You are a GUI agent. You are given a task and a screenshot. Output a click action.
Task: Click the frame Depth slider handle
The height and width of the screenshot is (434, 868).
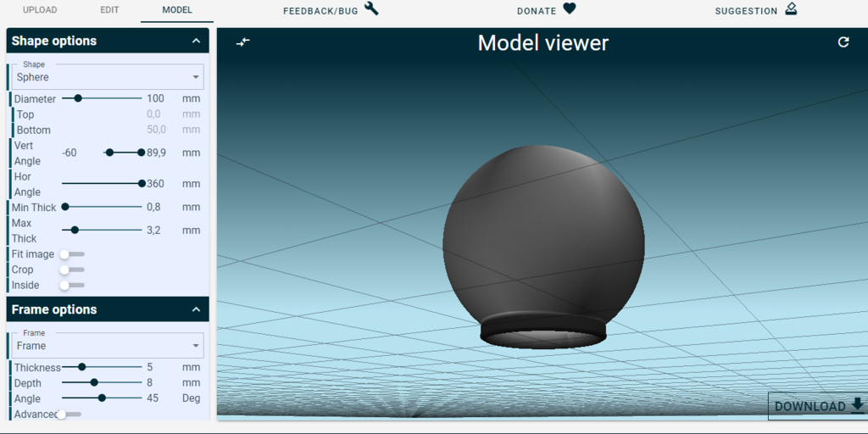[x=94, y=382]
